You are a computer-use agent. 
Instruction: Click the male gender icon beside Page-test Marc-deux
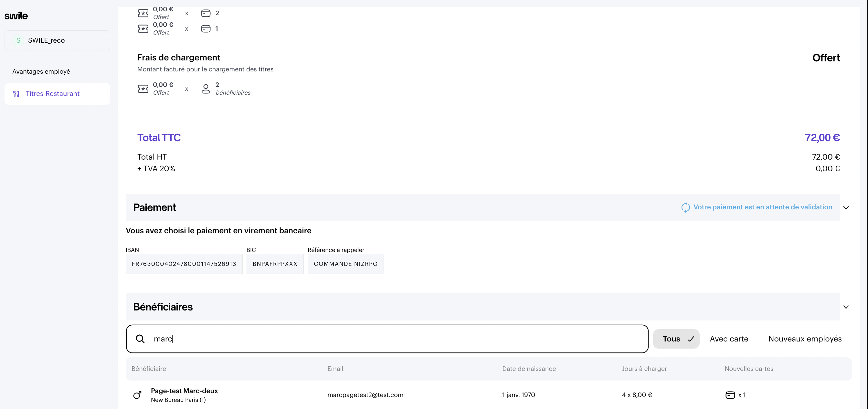pyautogui.click(x=137, y=395)
